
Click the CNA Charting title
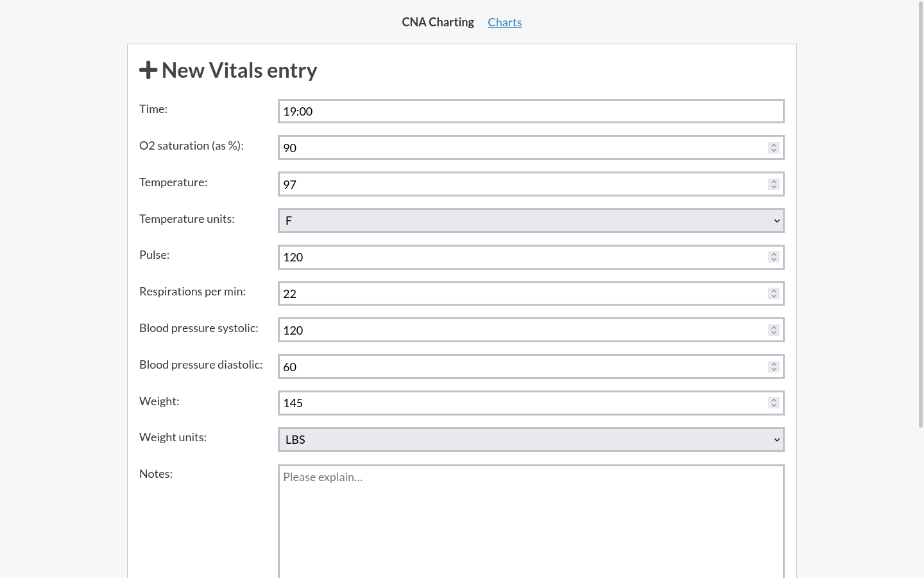pyautogui.click(x=438, y=22)
